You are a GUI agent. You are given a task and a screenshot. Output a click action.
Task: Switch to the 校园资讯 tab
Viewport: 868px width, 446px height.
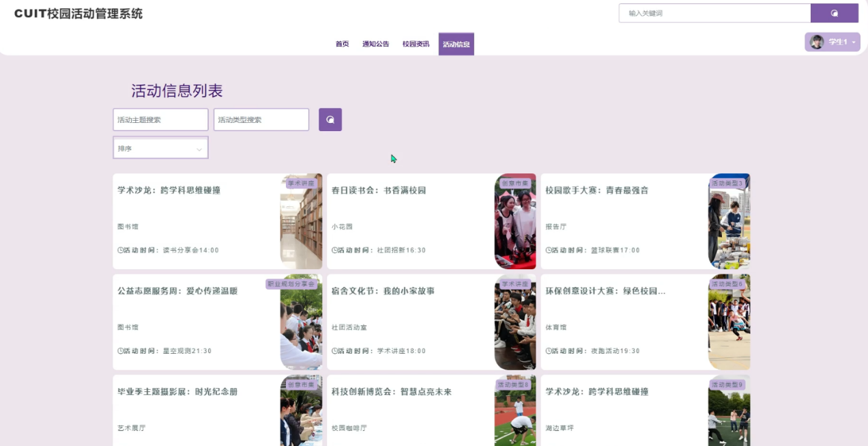coord(416,44)
